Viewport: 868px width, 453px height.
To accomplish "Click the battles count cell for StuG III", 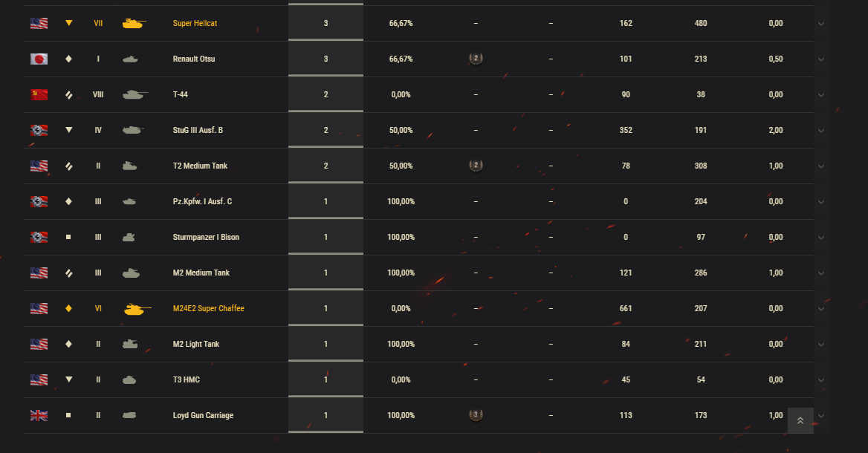I will coord(325,130).
